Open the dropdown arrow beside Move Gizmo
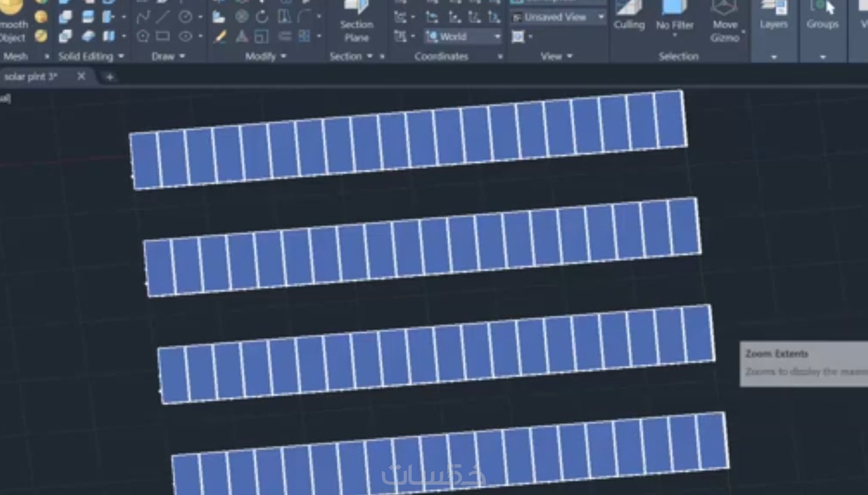The height and width of the screenshot is (495, 868). [x=743, y=32]
